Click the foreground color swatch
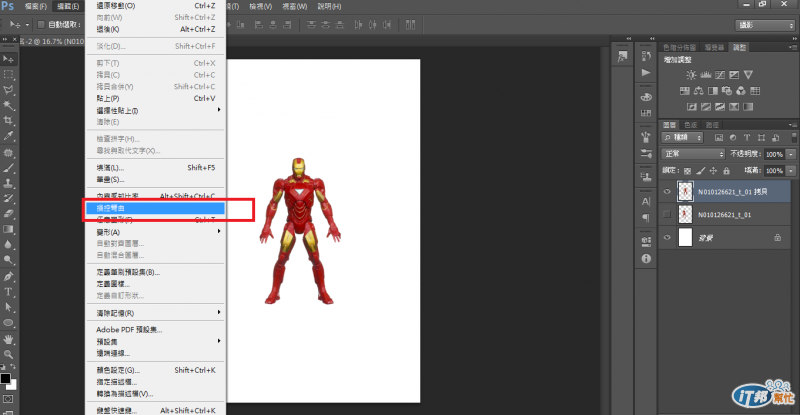Image resolution: width=800 pixels, height=415 pixels. [x=5, y=379]
